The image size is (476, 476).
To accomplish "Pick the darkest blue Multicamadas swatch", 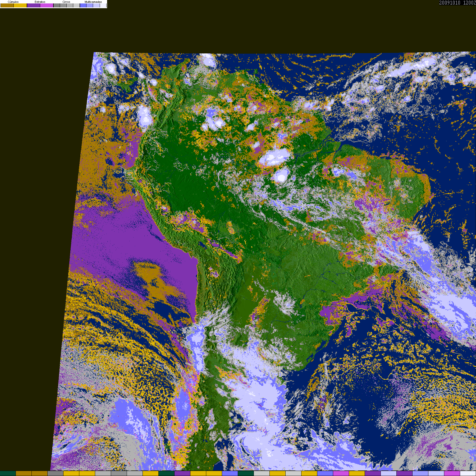I will (83, 6).
